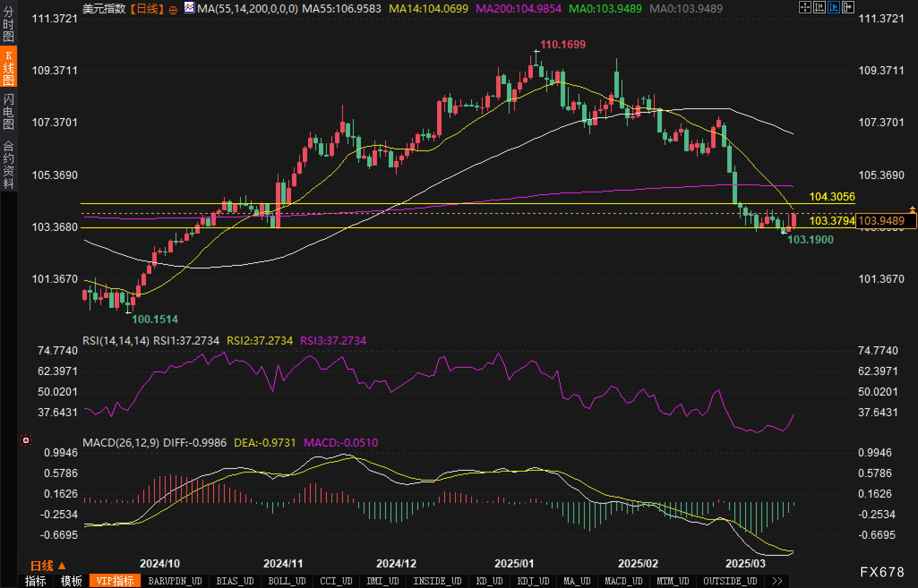Screen dimensions: 918x588
Task: Open the VIP指标 tab
Action: 115,581
